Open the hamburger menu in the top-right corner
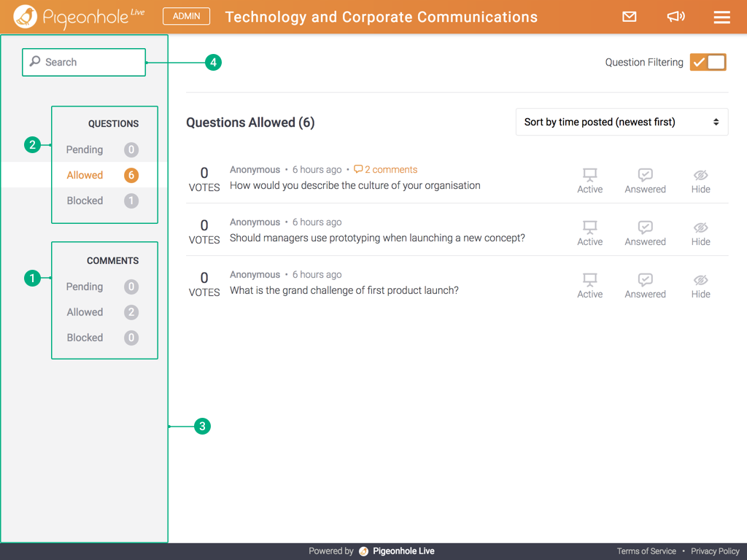 pyautogui.click(x=721, y=17)
